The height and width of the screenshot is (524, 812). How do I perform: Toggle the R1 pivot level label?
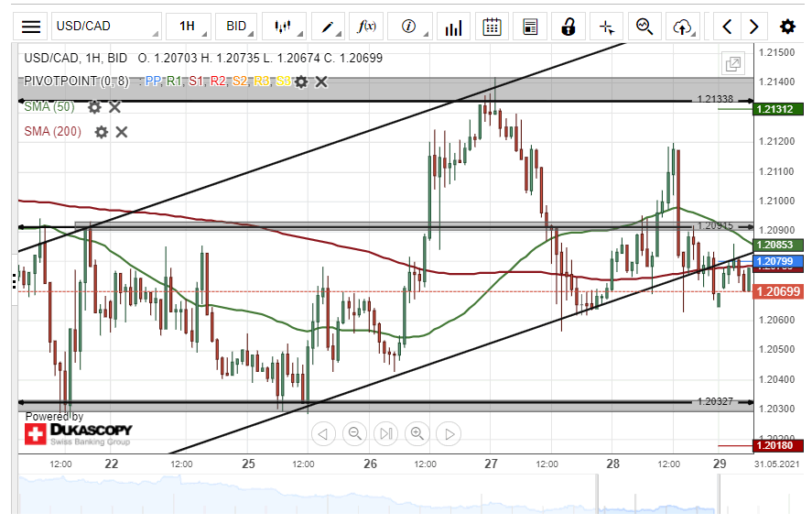[x=174, y=82]
